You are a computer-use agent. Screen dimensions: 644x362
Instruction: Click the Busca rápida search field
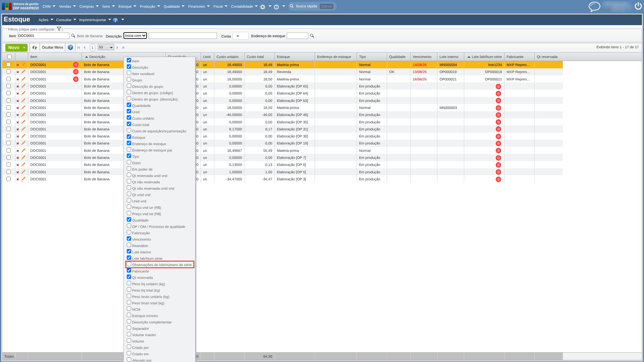[313, 6]
